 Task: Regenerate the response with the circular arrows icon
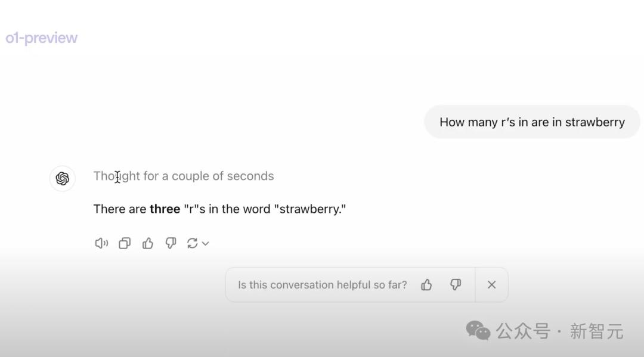192,243
